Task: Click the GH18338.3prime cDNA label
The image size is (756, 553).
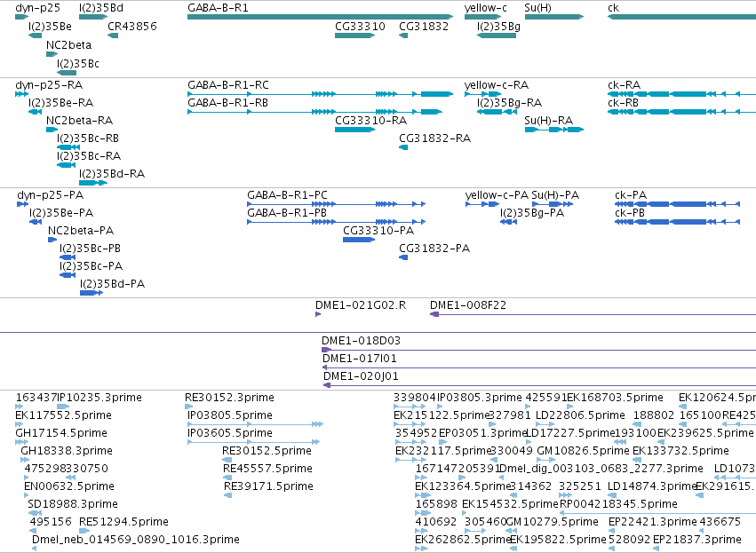Action: click(x=67, y=451)
